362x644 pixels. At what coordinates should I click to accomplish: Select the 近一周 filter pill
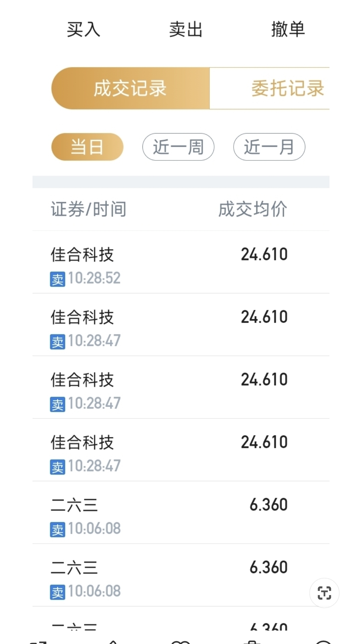click(178, 147)
